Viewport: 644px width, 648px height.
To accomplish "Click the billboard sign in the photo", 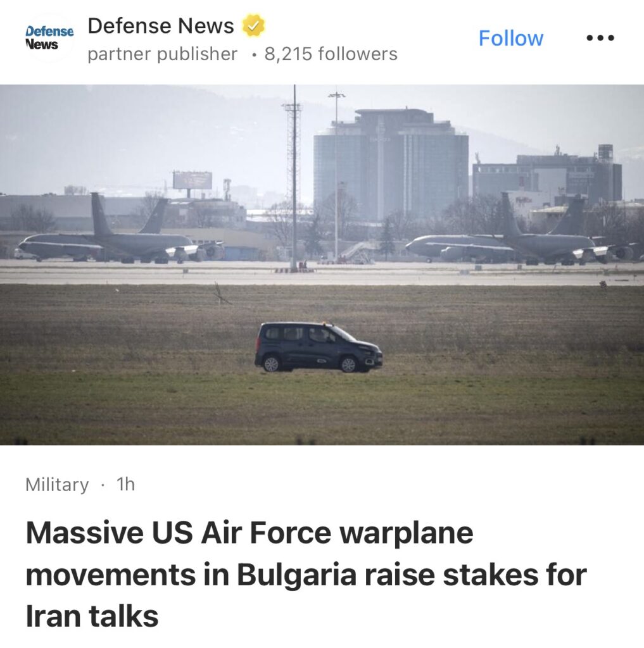I will click(193, 180).
